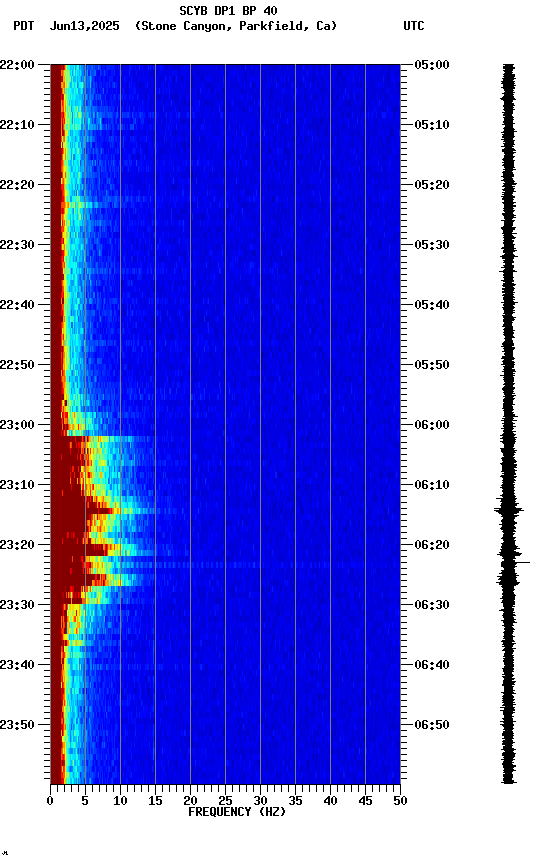
Task: Click the 05:10 UTC time label
Action: pos(432,125)
